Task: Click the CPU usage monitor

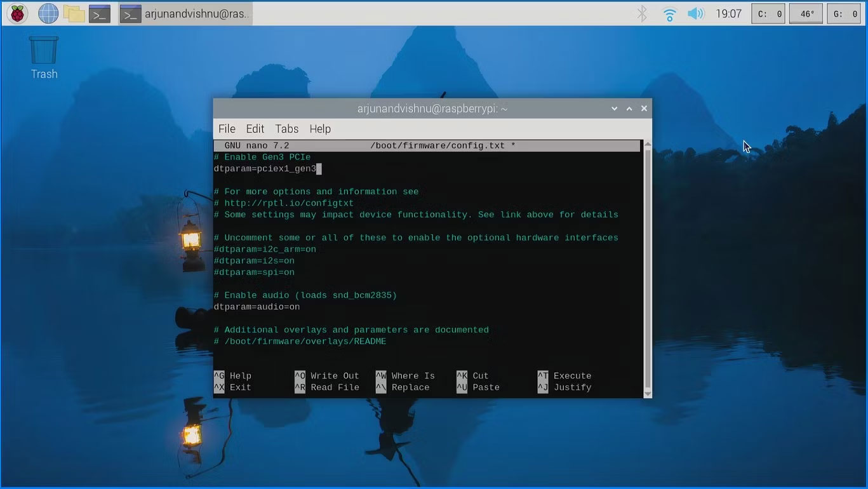Action: click(x=768, y=13)
